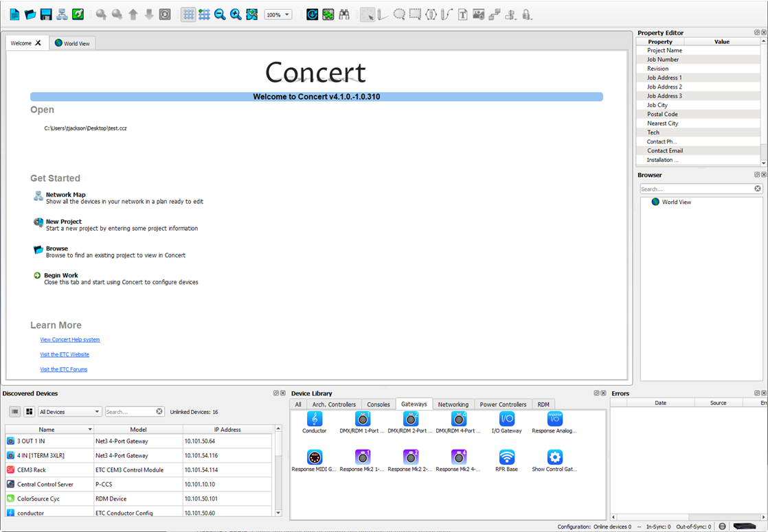Select the rectangular marquee selection tool
This screenshot has height=532, width=768.
tap(415, 14)
